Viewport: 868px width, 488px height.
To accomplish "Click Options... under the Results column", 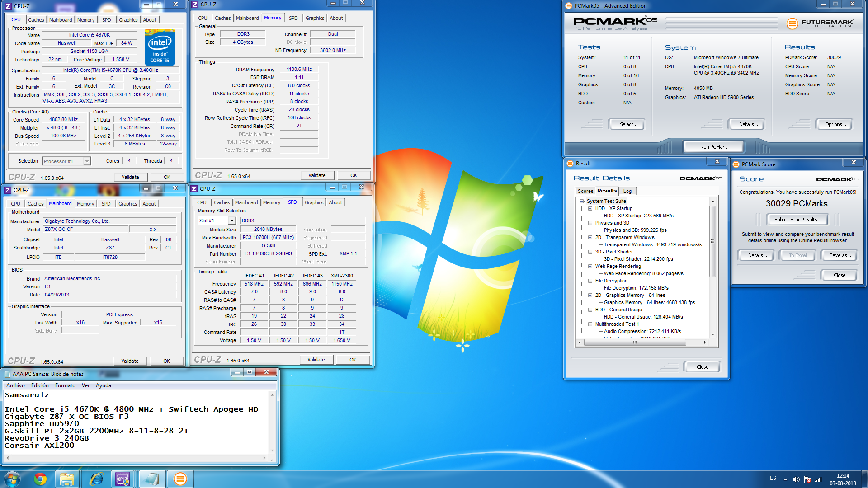I will (835, 124).
